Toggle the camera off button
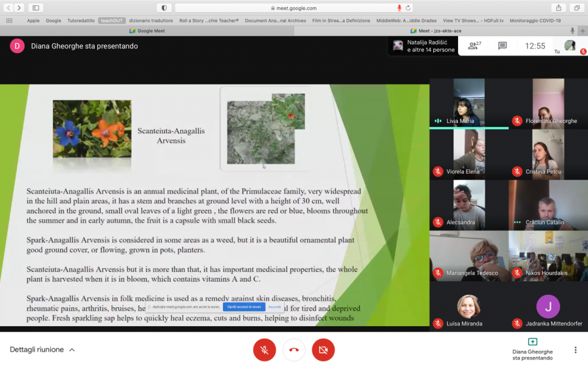 point(323,350)
